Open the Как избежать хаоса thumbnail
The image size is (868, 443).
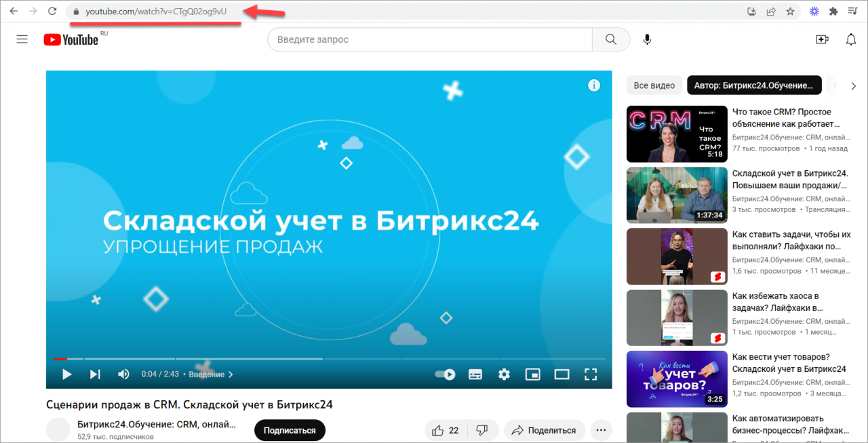point(677,318)
